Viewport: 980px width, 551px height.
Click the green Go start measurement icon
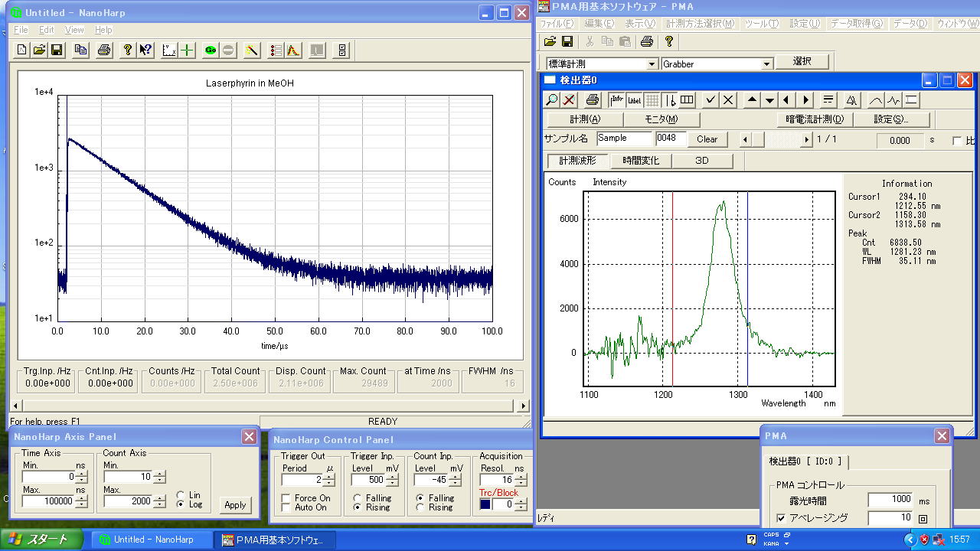(x=211, y=51)
